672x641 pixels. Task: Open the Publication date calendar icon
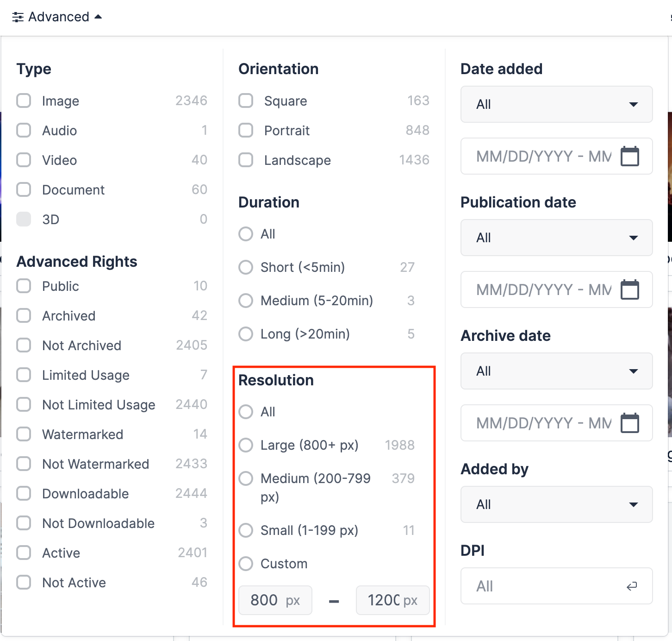coord(629,289)
